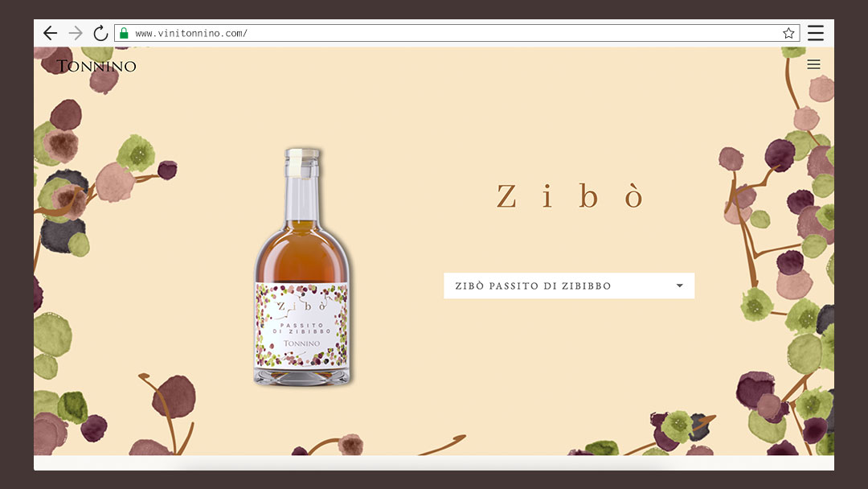Viewport: 868px width, 489px height.
Task: Click the Tonnino logo
Action: coord(96,66)
